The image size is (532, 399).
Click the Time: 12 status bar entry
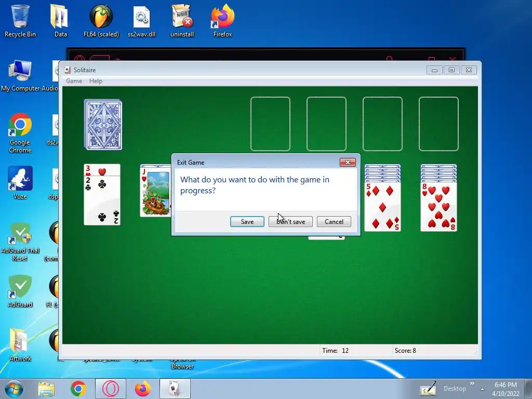(x=335, y=351)
